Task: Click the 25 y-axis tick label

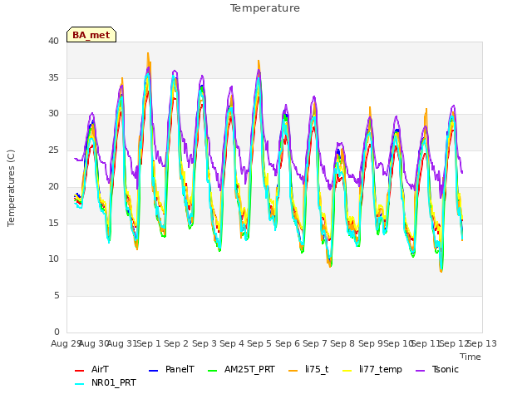Action: tap(53, 150)
